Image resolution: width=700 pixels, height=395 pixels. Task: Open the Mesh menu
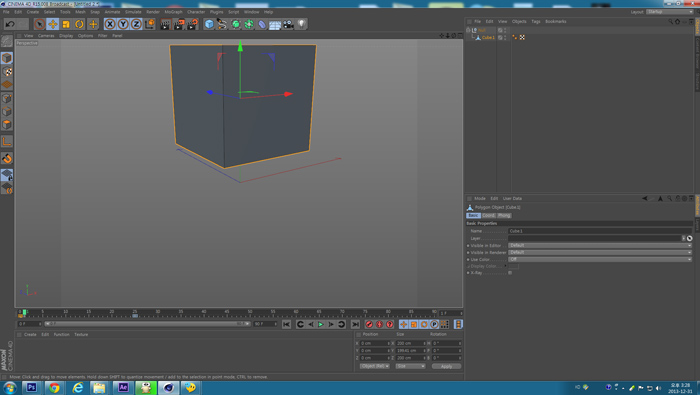pos(80,12)
